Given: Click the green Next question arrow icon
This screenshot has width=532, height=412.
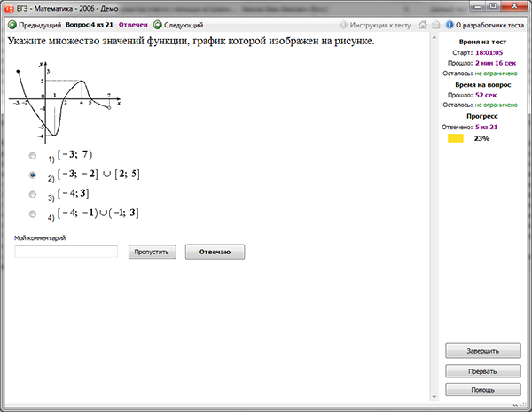Looking at the screenshot, I should pyautogui.click(x=158, y=25).
